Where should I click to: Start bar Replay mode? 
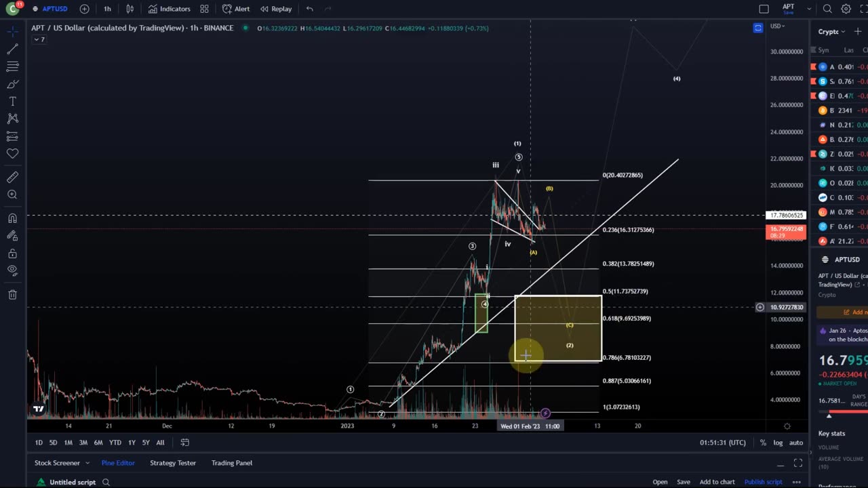click(275, 9)
